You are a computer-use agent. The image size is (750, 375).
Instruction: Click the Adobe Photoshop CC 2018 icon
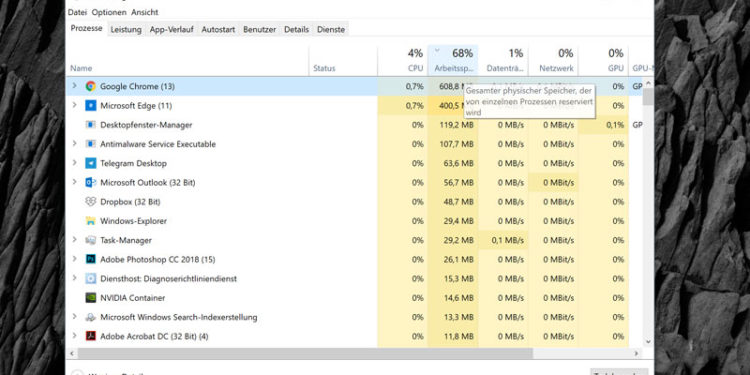tap(90, 259)
